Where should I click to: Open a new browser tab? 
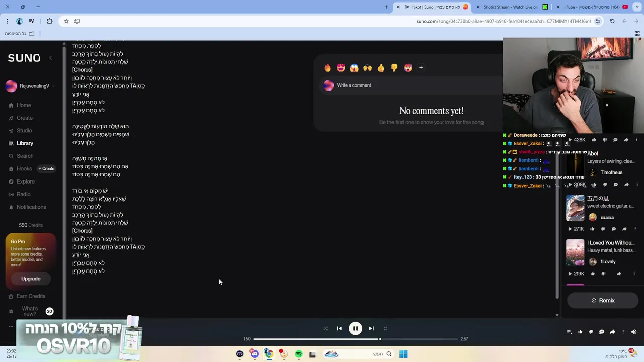(386, 7)
